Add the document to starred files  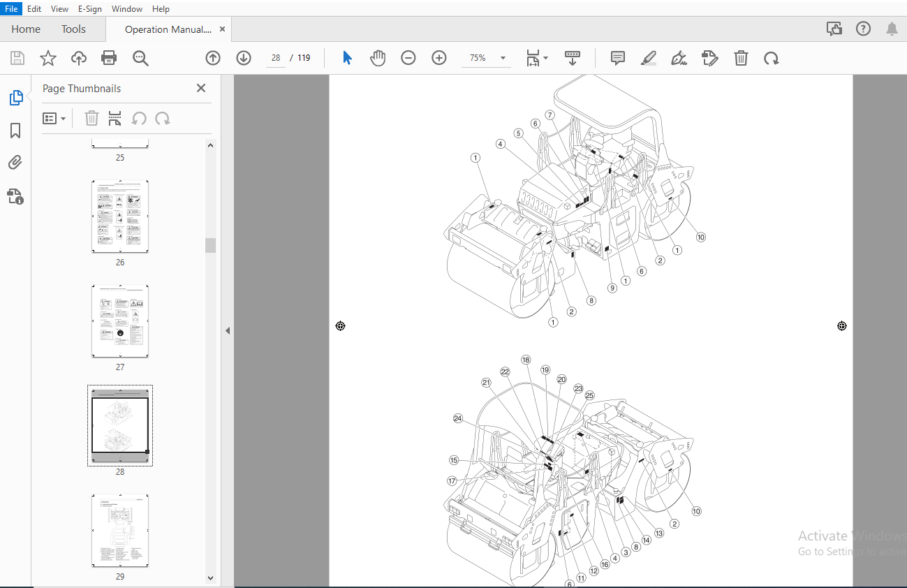pyautogui.click(x=47, y=58)
